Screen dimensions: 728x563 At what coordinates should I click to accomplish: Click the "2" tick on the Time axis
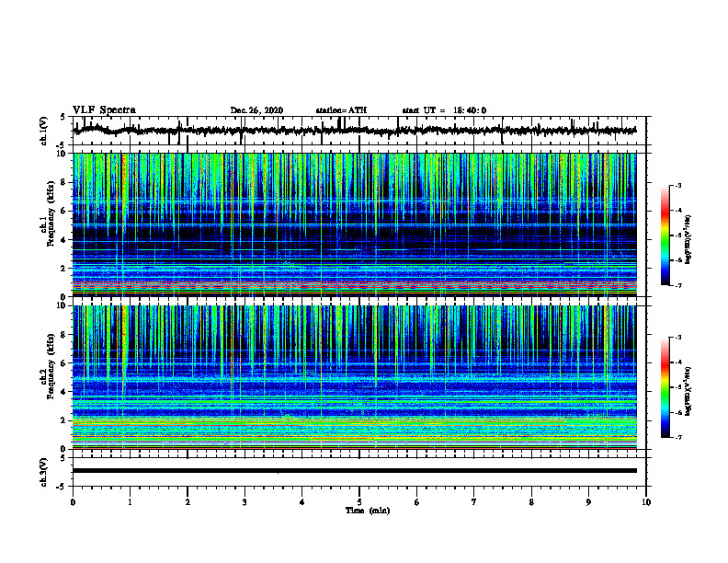click(188, 502)
